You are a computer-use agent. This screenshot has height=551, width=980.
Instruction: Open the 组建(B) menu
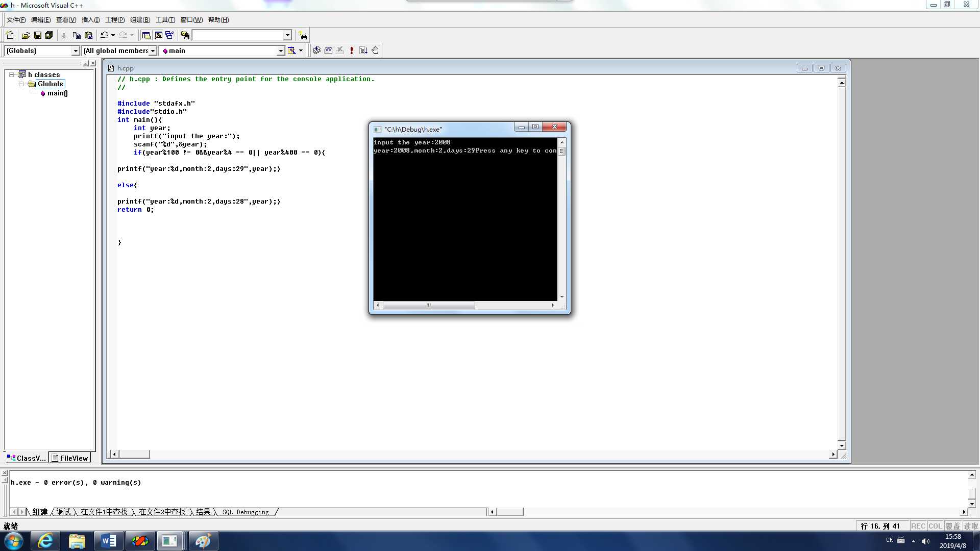[140, 20]
